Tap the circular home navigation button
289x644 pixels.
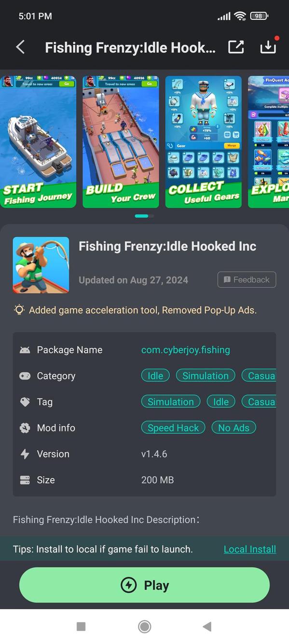coord(144,626)
